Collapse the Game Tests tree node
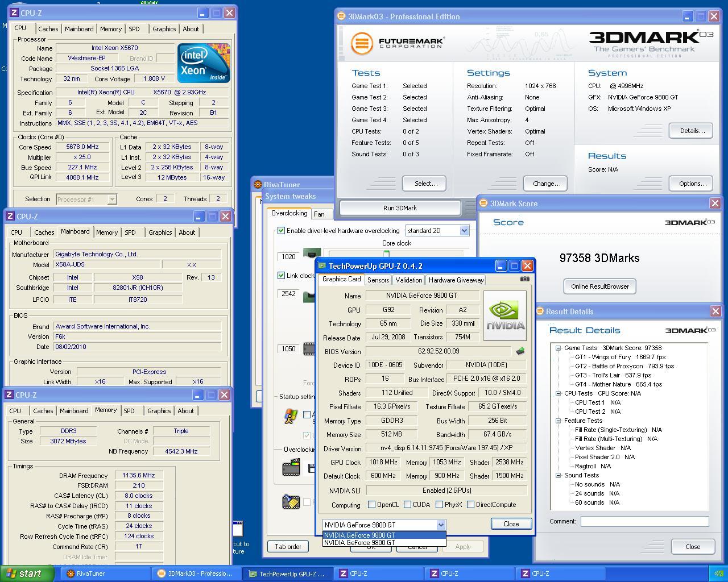Image resolution: width=728 pixels, height=582 pixels. coord(558,348)
